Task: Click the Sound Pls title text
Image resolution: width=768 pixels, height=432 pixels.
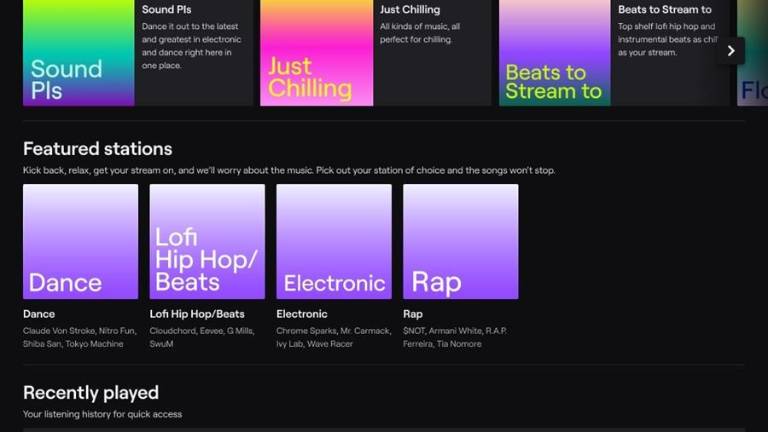Action: [166, 10]
